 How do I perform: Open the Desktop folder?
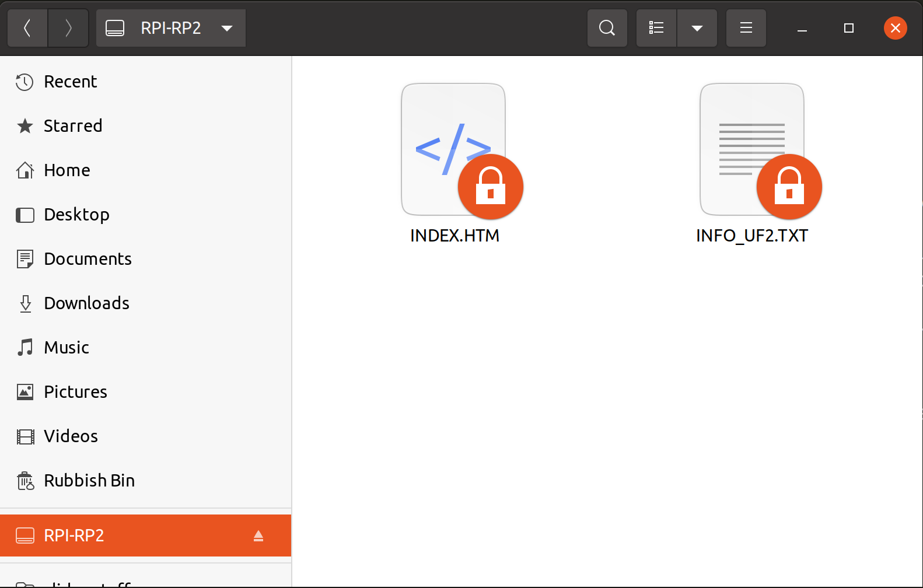(x=76, y=215)
